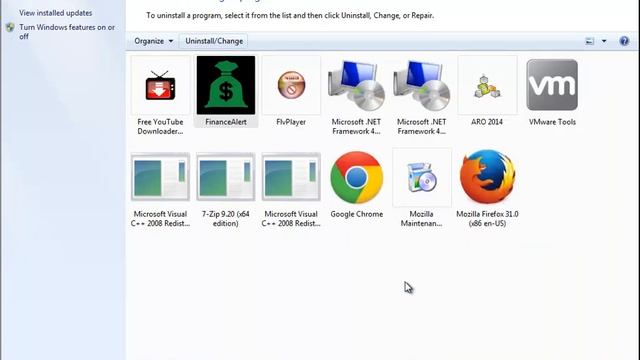640x360 pixels.
Task: Select the Mozilla Maintenance Service icon
Action: [x=422, y=178]
